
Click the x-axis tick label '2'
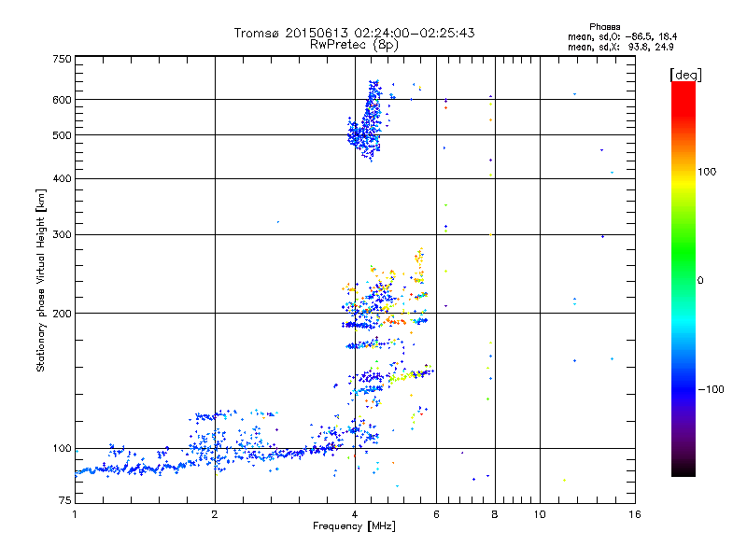click(x=215, y=514)
